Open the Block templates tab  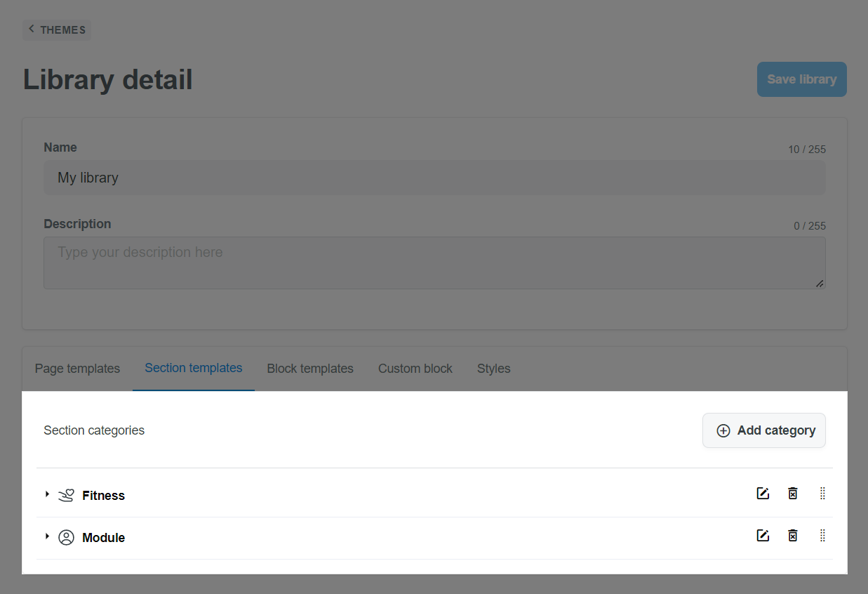(310, 369)
